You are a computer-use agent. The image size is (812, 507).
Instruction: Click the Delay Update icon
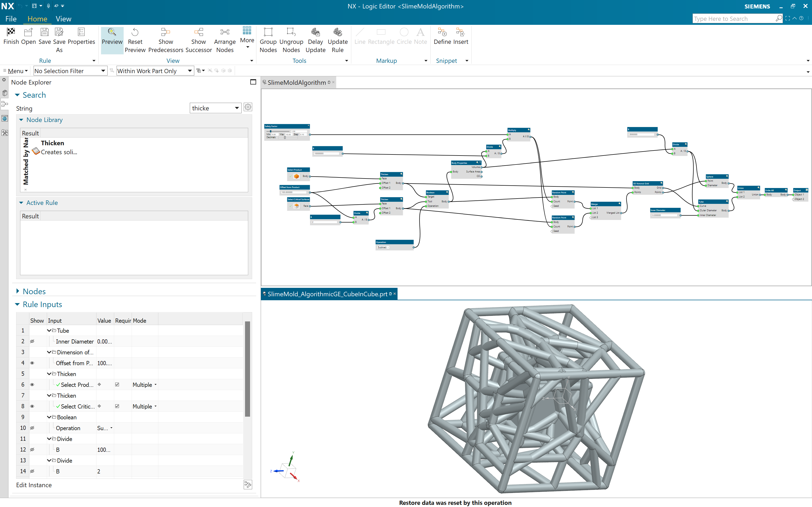click(315, 32)
